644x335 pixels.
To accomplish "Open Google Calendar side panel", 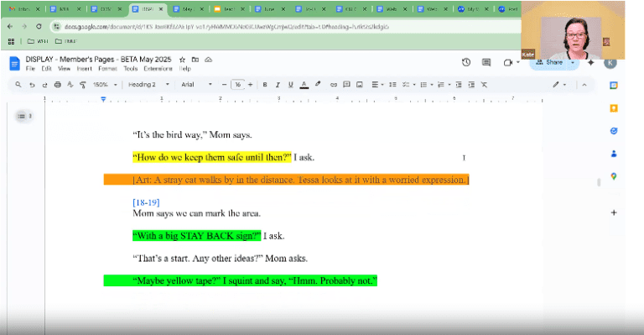I will click(614, 86).
